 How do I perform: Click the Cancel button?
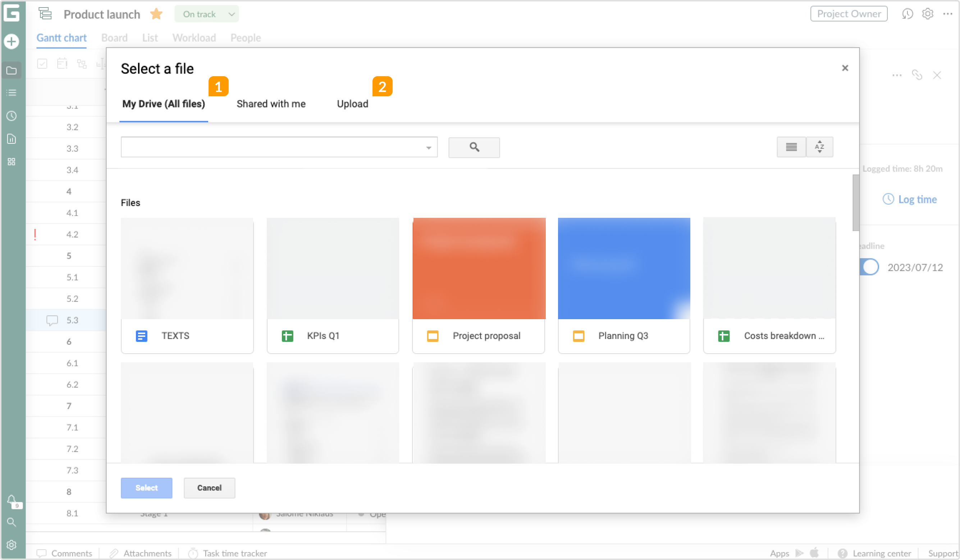(209, 488)
